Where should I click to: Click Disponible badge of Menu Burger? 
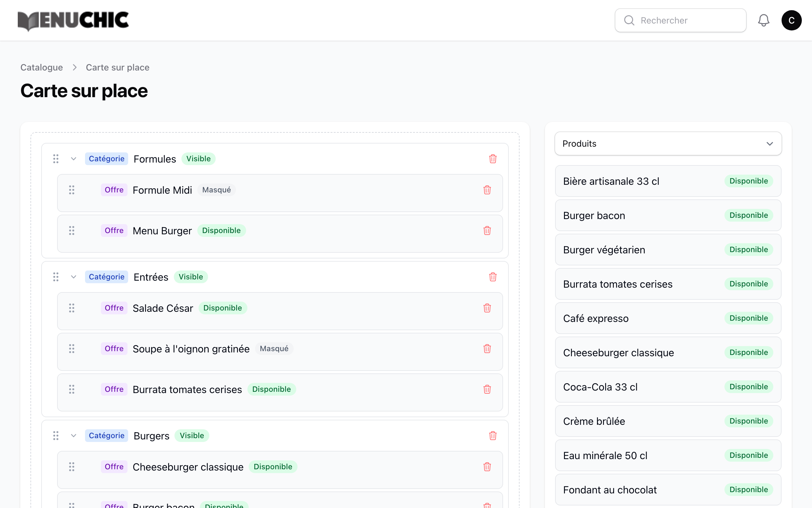pyautogui.click(x=221, y=231)
